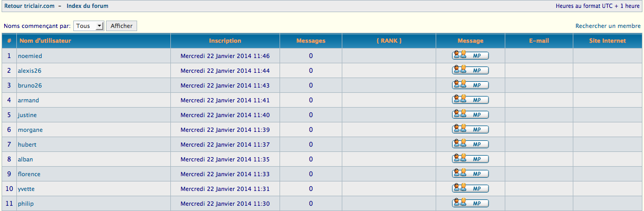Sort by Nom d'utilisateur column header
Screen dimensions: 644x211
45,41
